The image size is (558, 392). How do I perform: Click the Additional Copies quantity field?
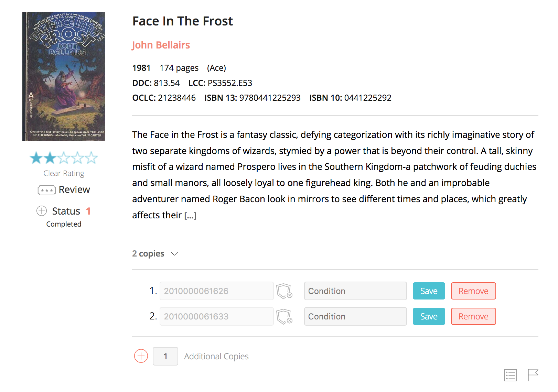coord(165,356)
